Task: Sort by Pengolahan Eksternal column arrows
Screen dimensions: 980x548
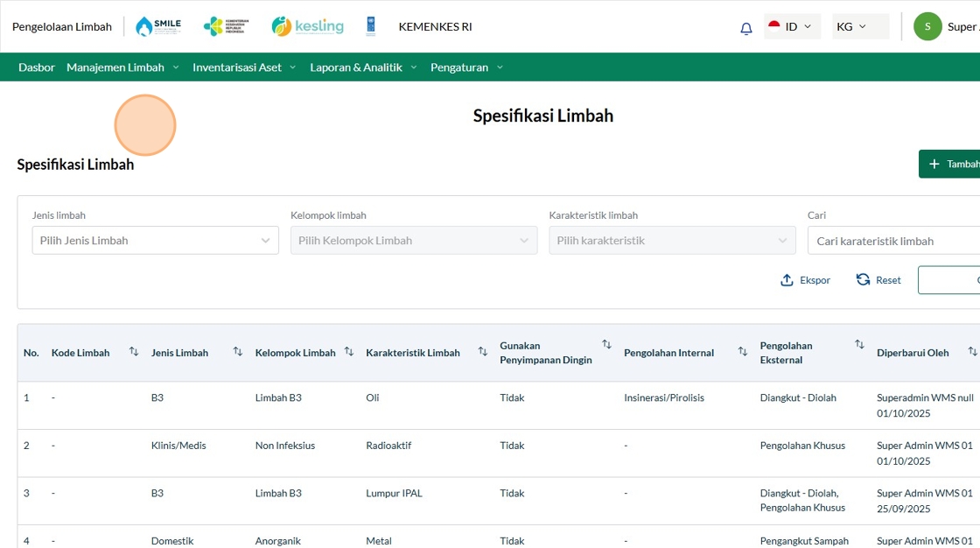Action: pos(859,345)
